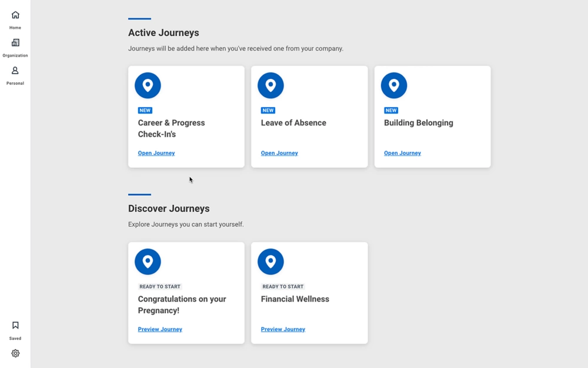This screenshot has height=368, width=588.
Task: Click the Congratulations on your Pregnancy pin icon
Action: [x=148, y=261]
